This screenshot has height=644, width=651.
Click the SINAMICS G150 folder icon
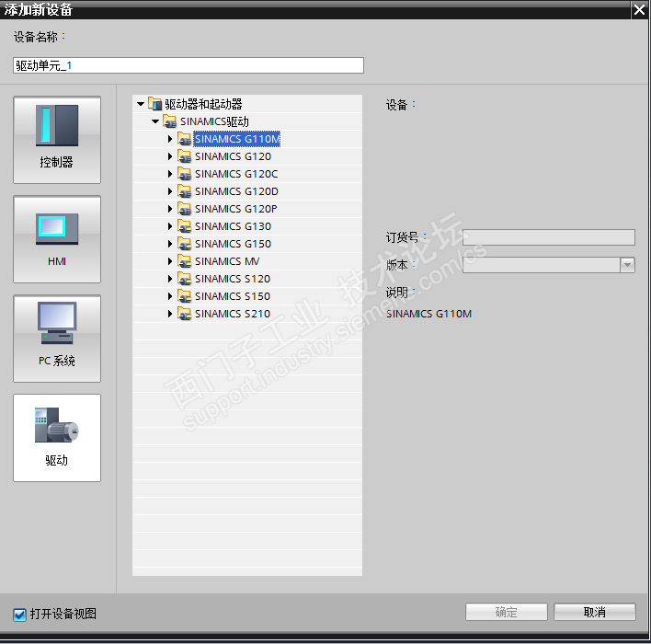[184, 244]
